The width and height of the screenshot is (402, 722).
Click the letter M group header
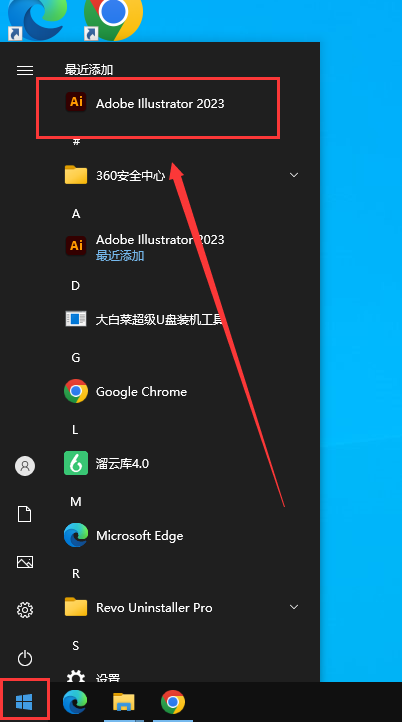coord(76,501)
